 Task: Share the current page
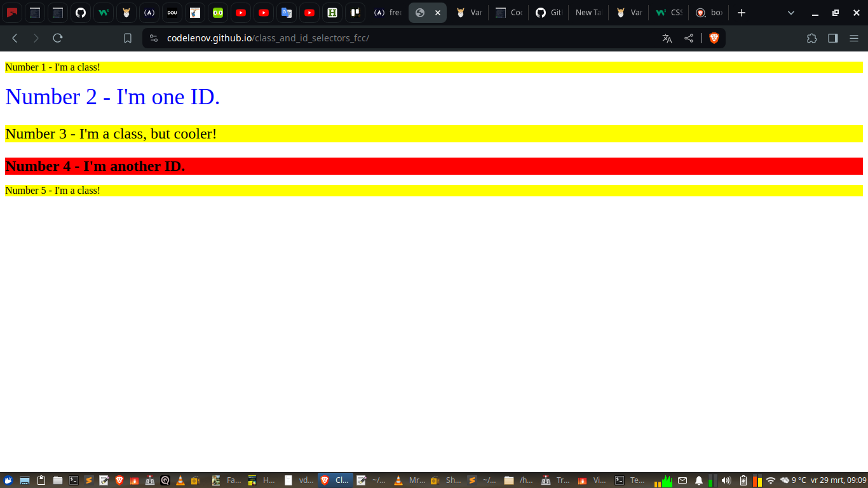(x=688, y=38)
